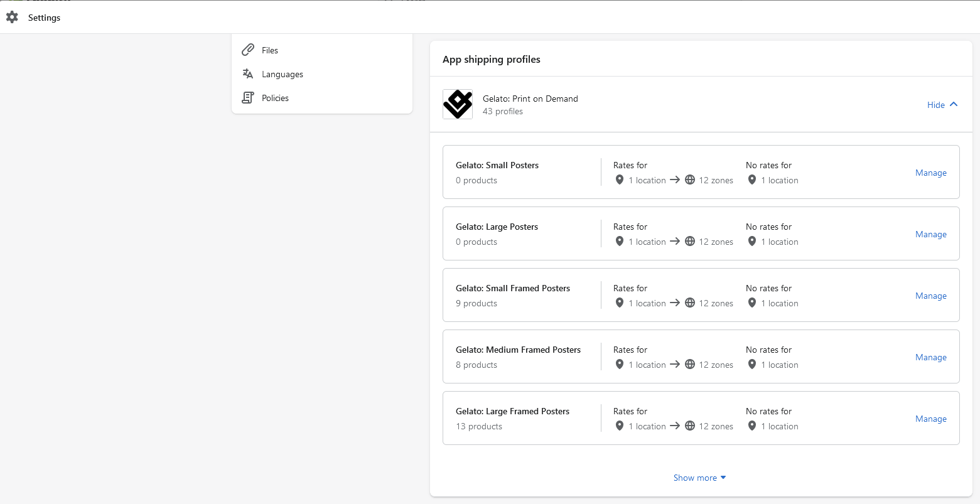This screenshot has height=504, width=980.
Task: Click the 9 products count
Action: pyautogui.click(x=477, y=303)
